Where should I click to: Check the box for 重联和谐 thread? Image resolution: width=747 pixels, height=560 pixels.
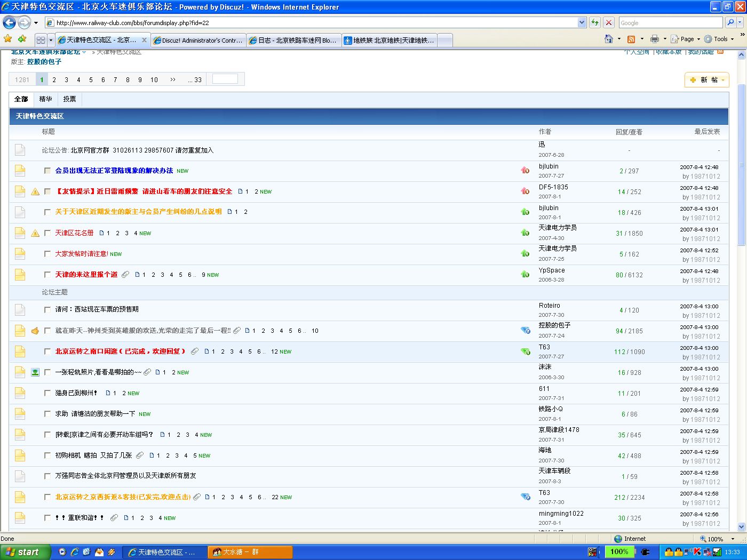click(47, 518)
